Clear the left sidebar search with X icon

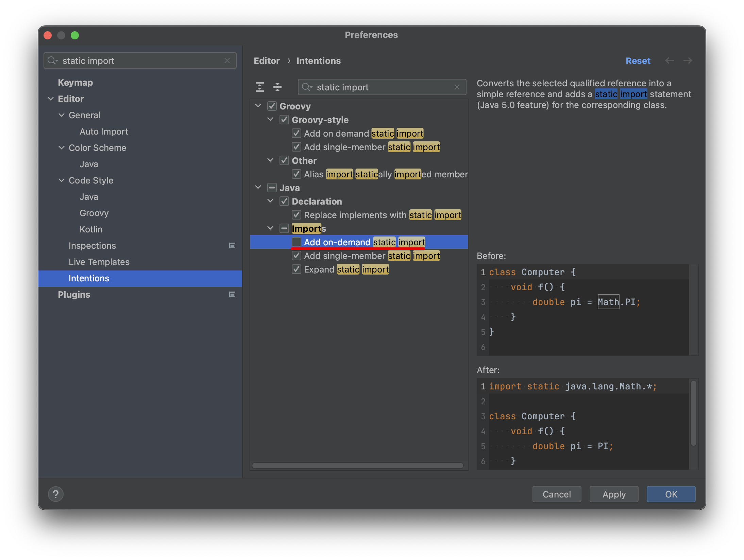pos(227,60)
